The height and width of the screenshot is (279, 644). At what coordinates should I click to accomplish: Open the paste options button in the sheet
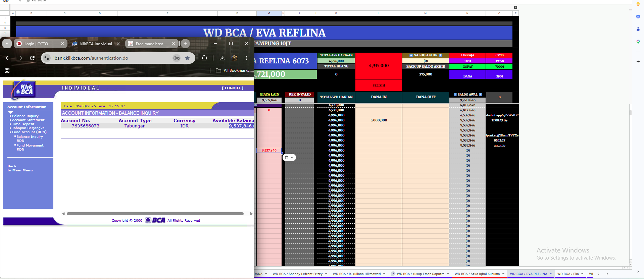tap(289, 157)
